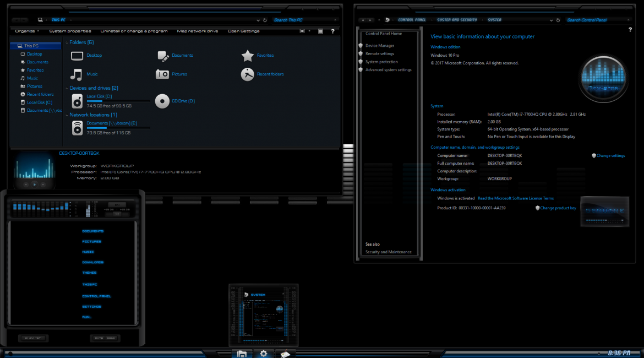Expand the This PC address history dropdown
644x358 pixels.
[x=258, y=20]
